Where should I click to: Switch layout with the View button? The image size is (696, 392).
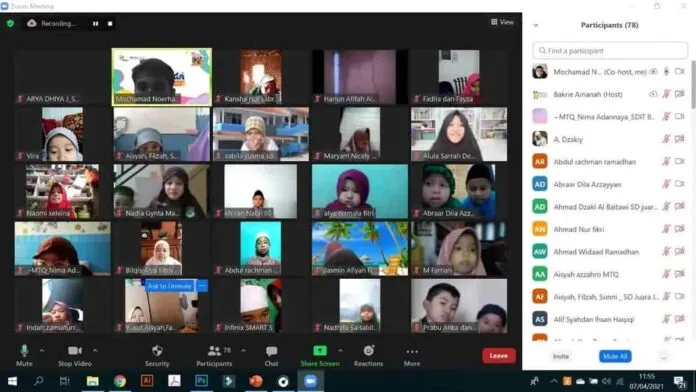(502, 22)
